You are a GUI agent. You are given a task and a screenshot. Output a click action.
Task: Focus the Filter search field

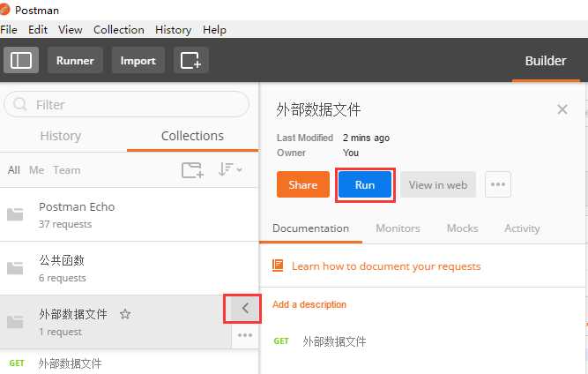point(126,104)
